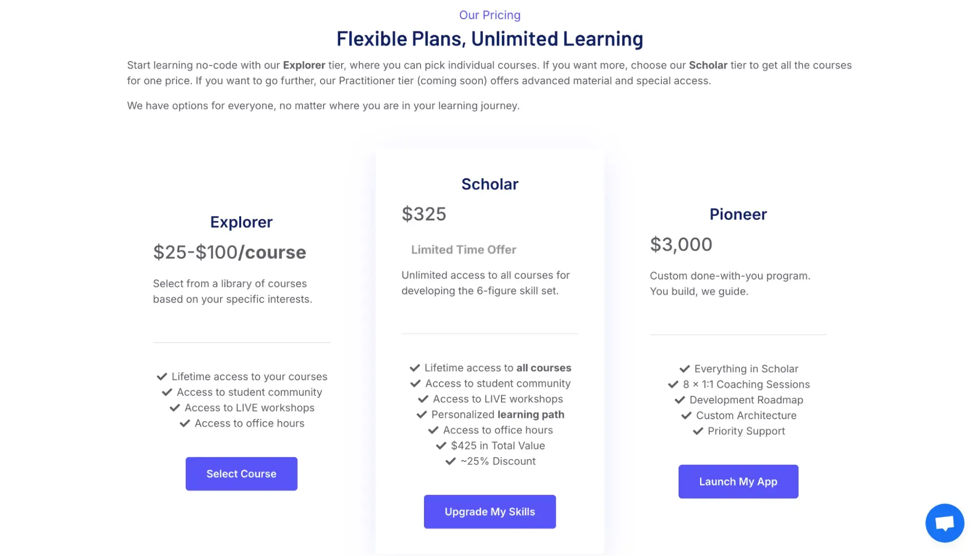
Task: Select Course in the Explorer plan
Action: point(241,473)
